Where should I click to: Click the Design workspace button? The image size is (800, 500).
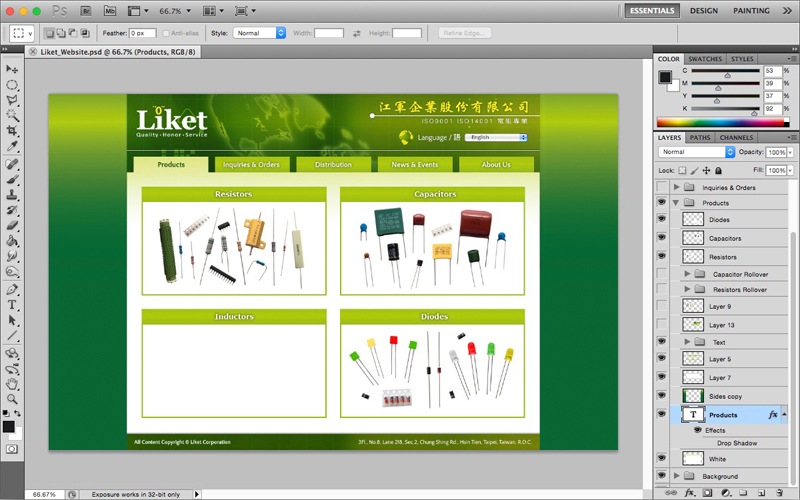pyautogui.click(x=703, y=11)
